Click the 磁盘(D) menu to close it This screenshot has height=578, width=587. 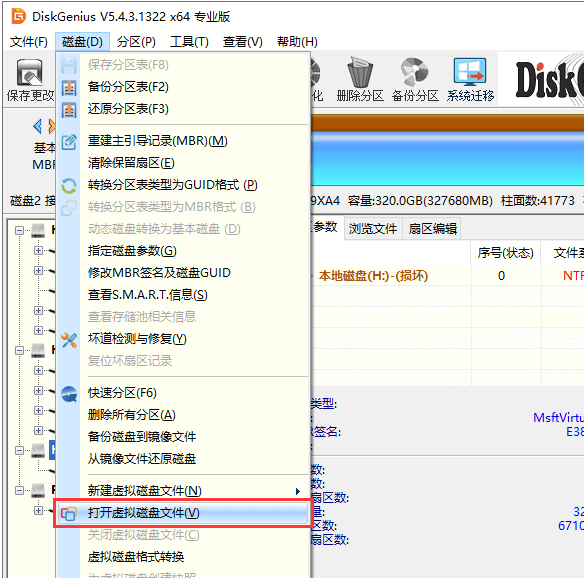click(x=82, y=42)
